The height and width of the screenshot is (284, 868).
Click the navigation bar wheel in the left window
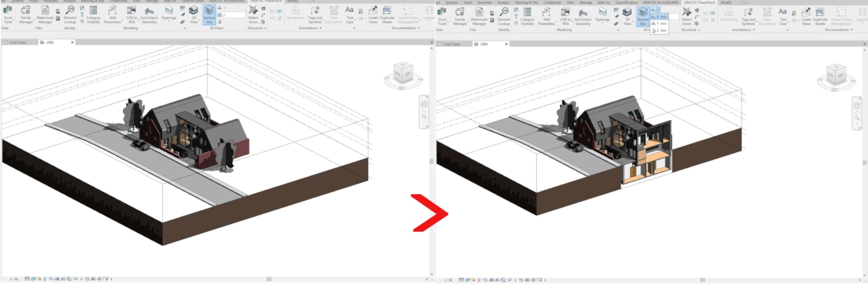424,104
